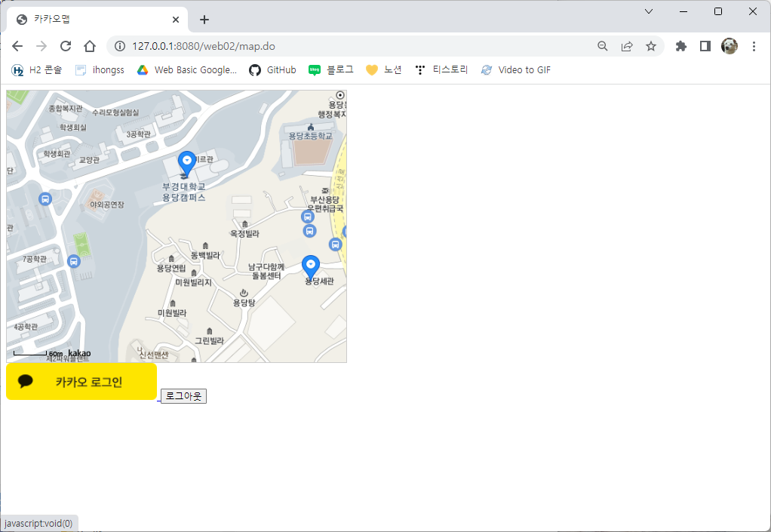
Task: Open the 블로그 bookmark
Action: [331, 70]
